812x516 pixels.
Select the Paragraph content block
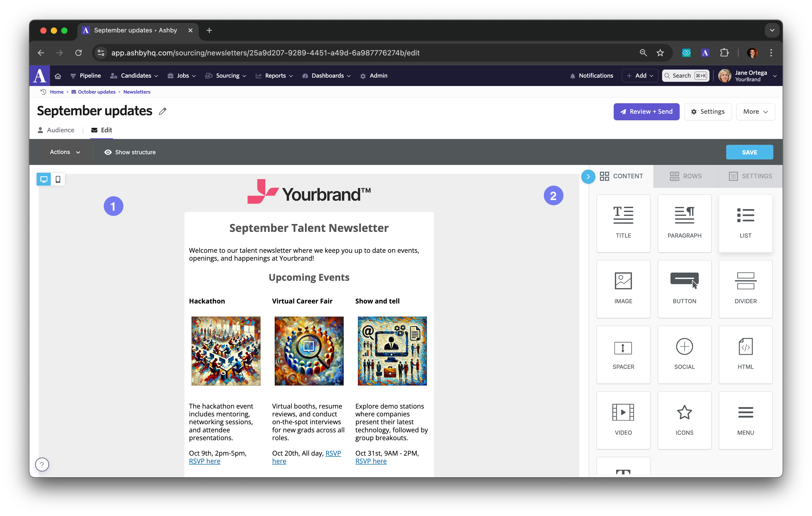click(x=684, y=223)
